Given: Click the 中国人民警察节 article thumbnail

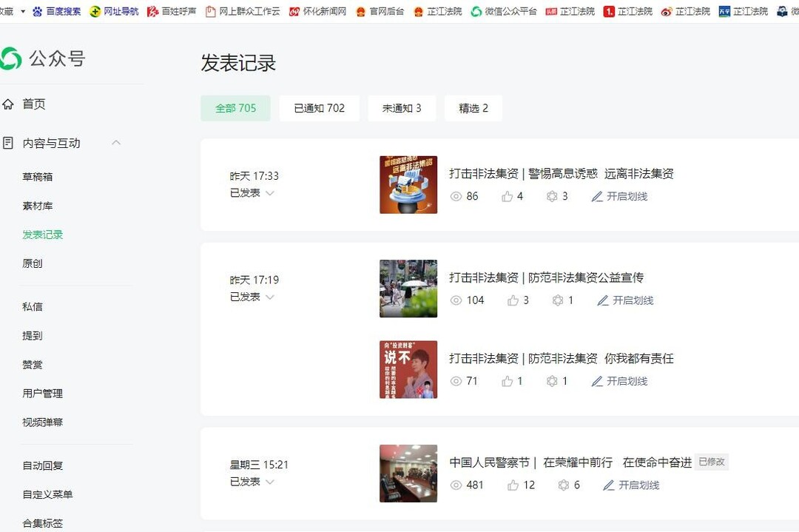Looking at the screenshot, I should pos(408,474).
